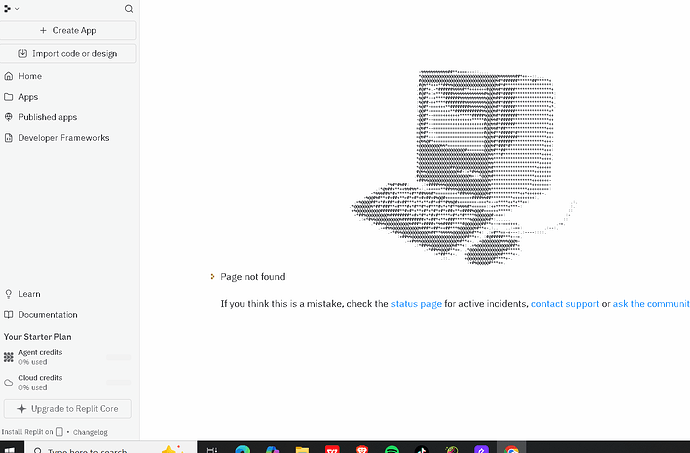This screenshot has width=690, height=453.
Task: Click the Cloud credits cloud icon
Action: [8, 383]
